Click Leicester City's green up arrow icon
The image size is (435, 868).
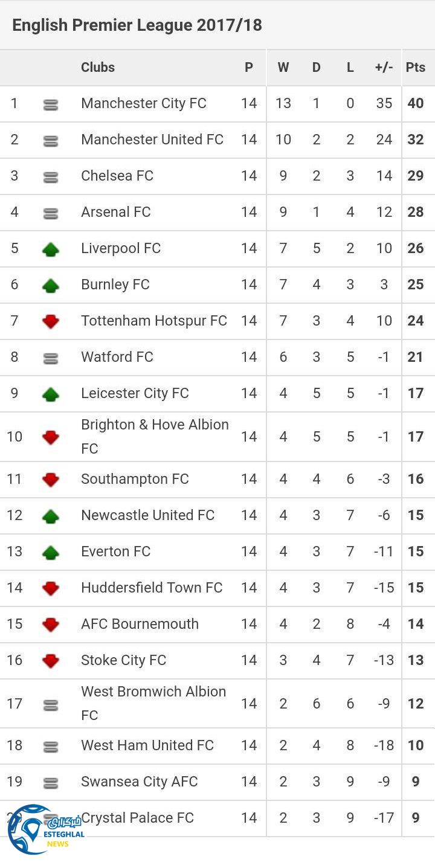[x=51, y=394]
